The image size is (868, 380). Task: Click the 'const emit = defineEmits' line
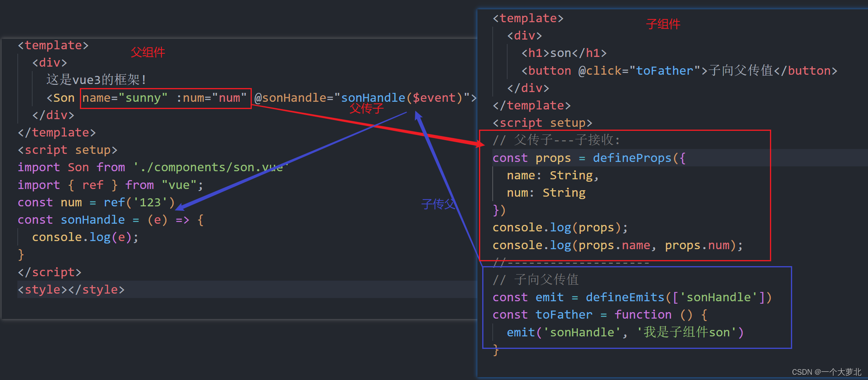632,298
